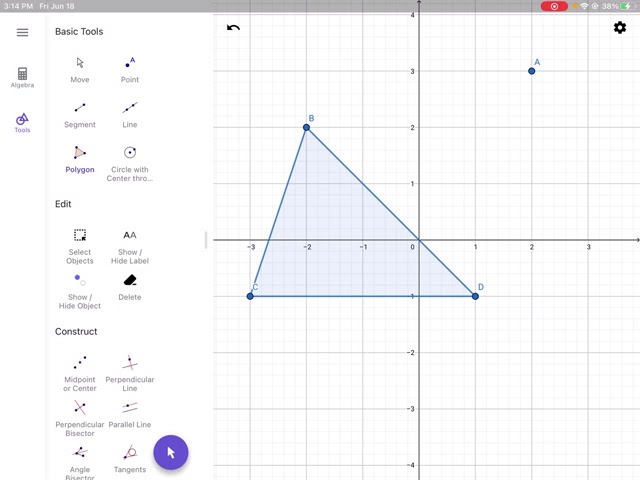The width and height of the screenshot is (640, 480).
Task: Click vertex D of the triangle
Action: point(475,296)
